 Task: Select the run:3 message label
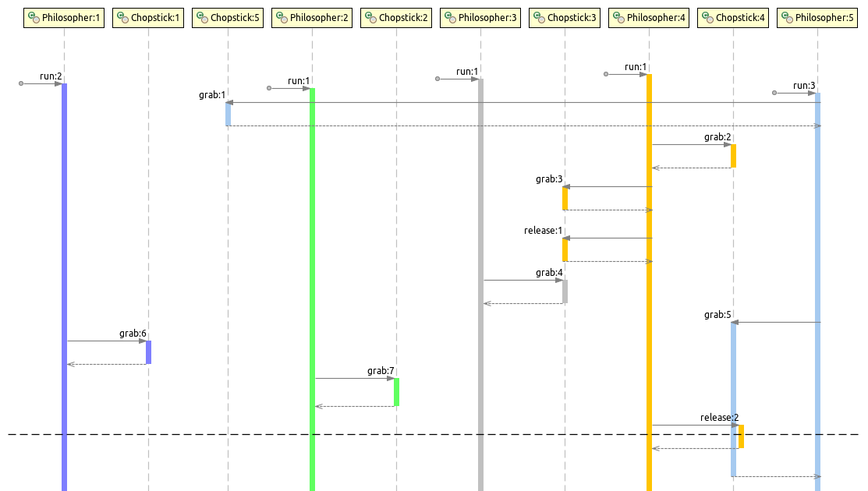[804, 86]
